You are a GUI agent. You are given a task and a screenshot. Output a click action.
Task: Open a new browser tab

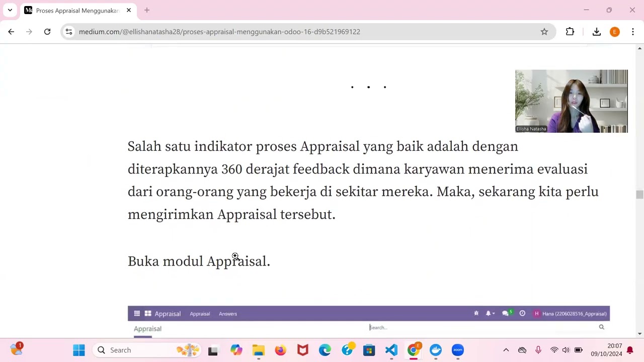tap(147, 10)
